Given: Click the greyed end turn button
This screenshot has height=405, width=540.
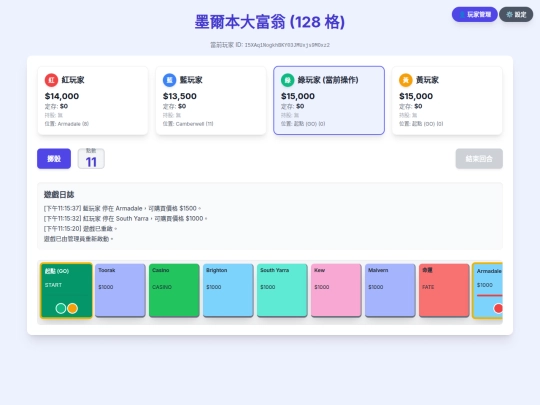Looking at the screenshot, I should pyautogui.click(x=479, y=159).
